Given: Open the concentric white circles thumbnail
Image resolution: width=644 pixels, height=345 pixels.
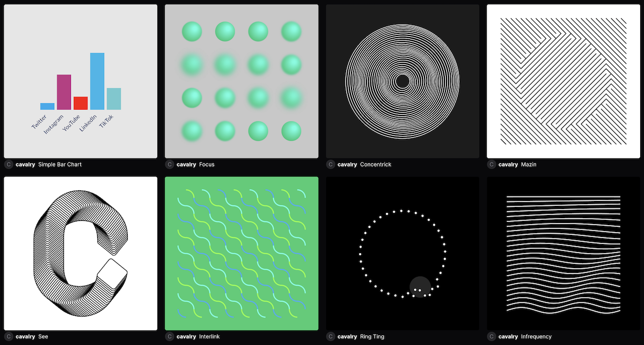Looking at the screenshot, I should pos(402,81).
